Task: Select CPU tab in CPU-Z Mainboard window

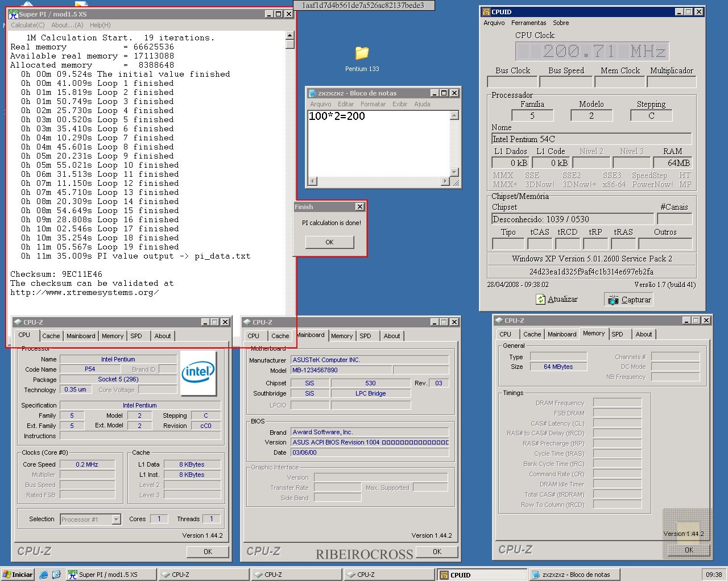Action: tap(253, 336)
